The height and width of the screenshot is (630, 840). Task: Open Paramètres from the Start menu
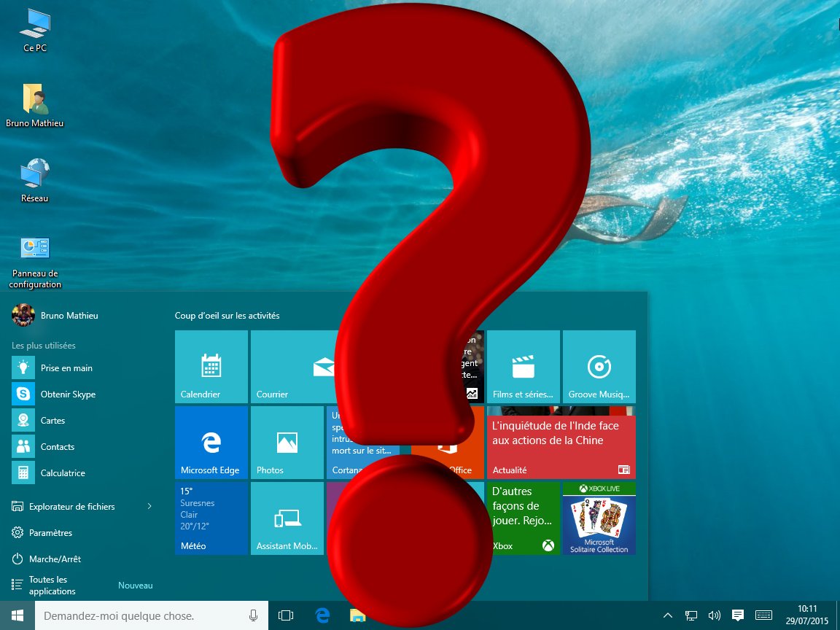[x=51, y=532]
